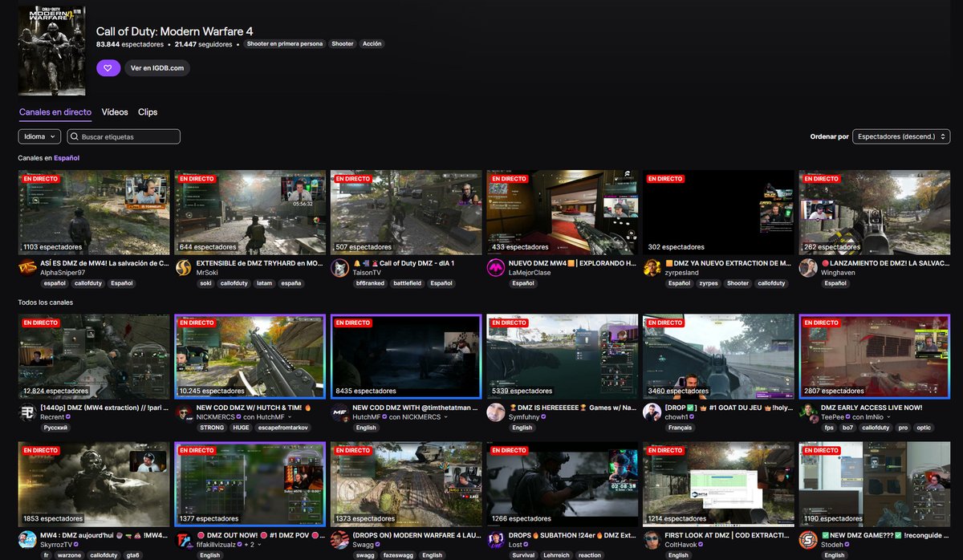
Task: Click the verified badge next to Symfuhny
Action: [544, 418]
